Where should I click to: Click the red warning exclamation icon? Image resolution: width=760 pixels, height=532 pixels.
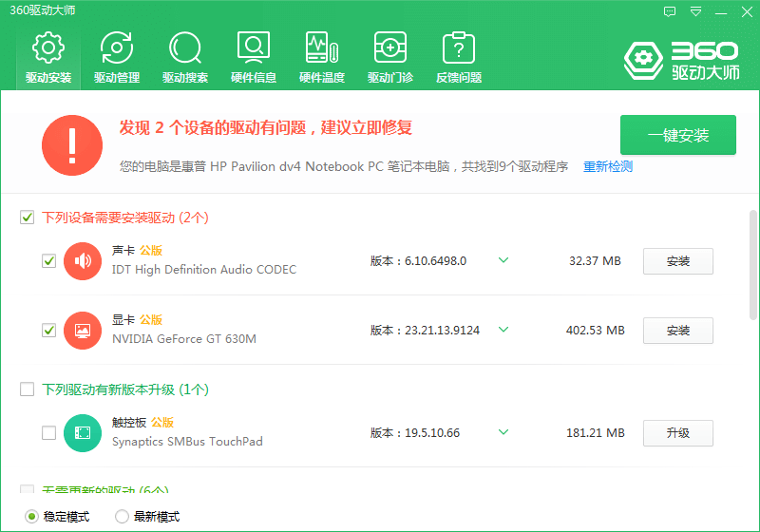tap(72, 145)
